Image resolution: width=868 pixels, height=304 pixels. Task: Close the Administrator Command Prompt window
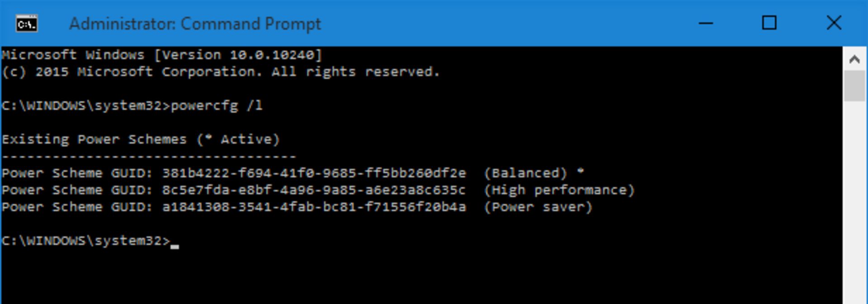[x=834, y=23]
